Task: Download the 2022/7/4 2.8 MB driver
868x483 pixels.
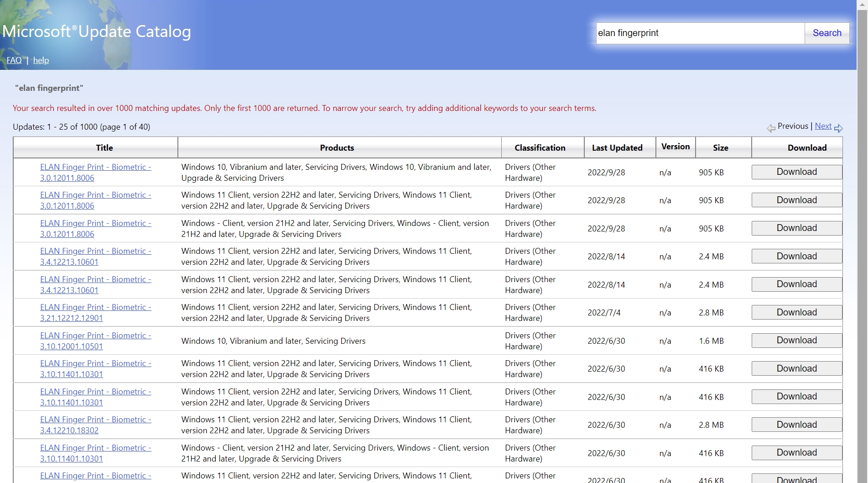Action: [x=796, y=312]
